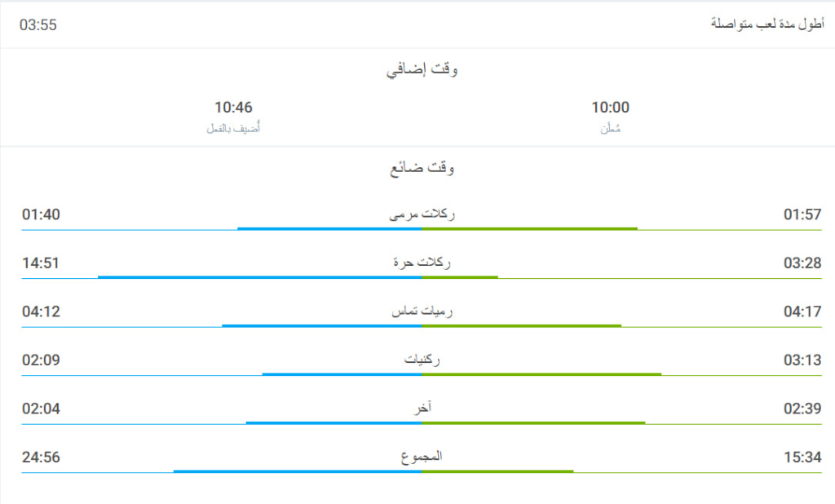Click the blue bar for آخر row
This screenshot has width=835, height=504.
(334, 422)
